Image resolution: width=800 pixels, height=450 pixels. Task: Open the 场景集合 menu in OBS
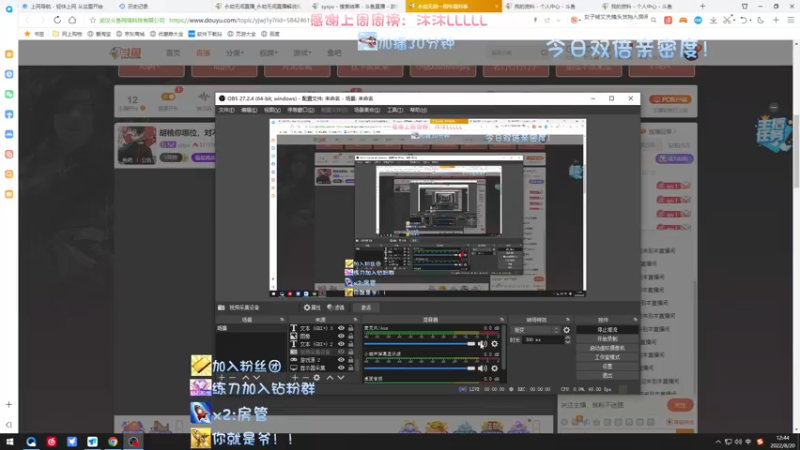(x=367, y=110)
